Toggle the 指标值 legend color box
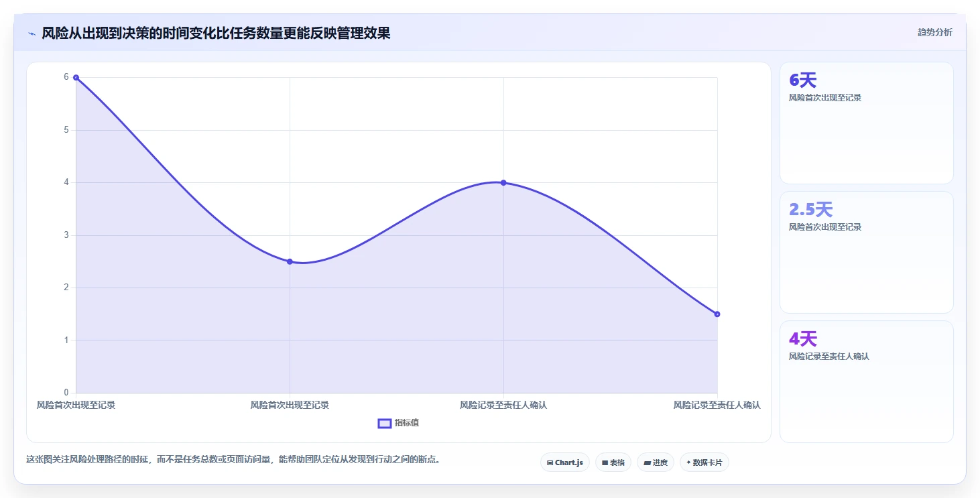The width and height of the screenshot is (980, 498). click(x=385, y=423)
